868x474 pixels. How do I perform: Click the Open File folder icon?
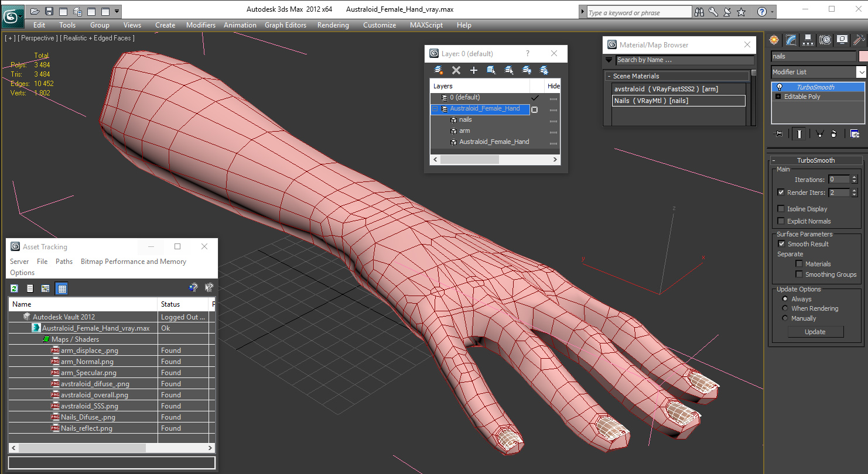click(x=35, y=11)
